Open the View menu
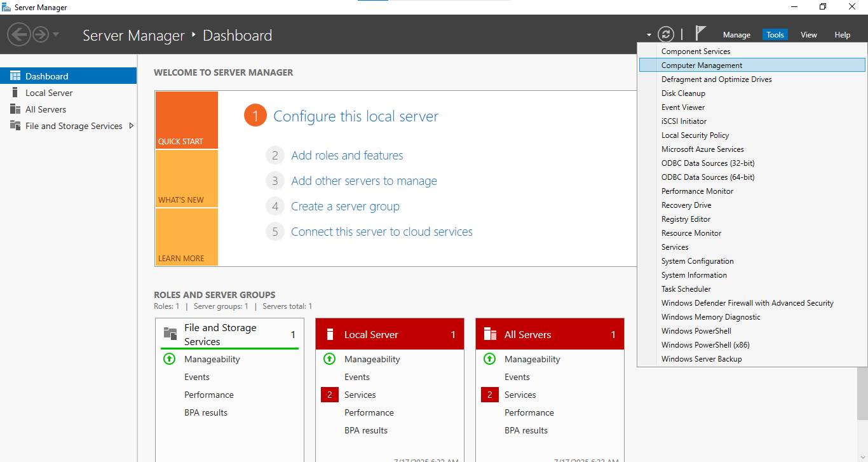 808,35
